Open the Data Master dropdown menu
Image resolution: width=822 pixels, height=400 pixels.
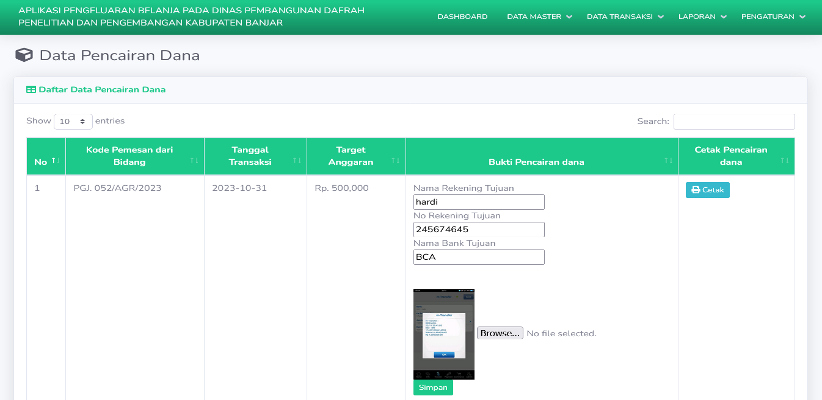coord(539,17)
